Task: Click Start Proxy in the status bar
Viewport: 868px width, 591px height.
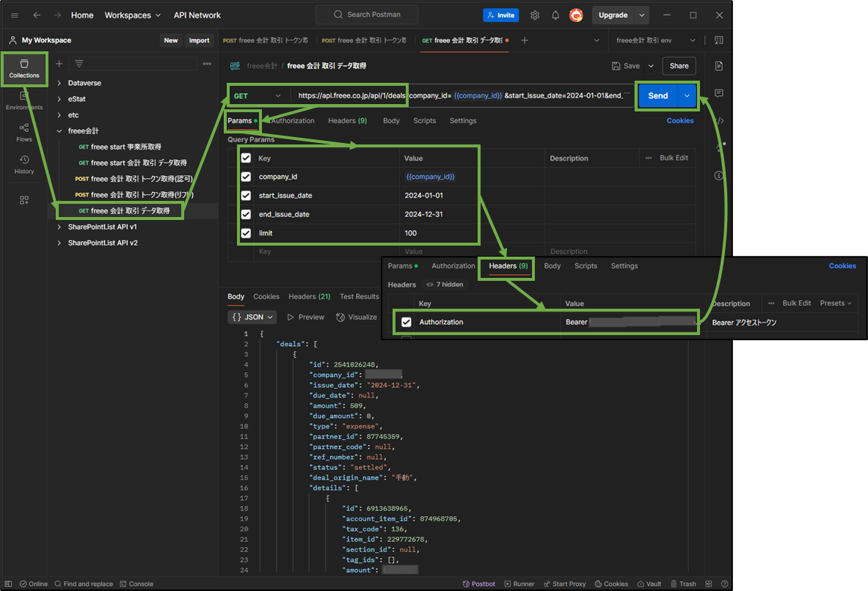Action: tap(564, 584)
